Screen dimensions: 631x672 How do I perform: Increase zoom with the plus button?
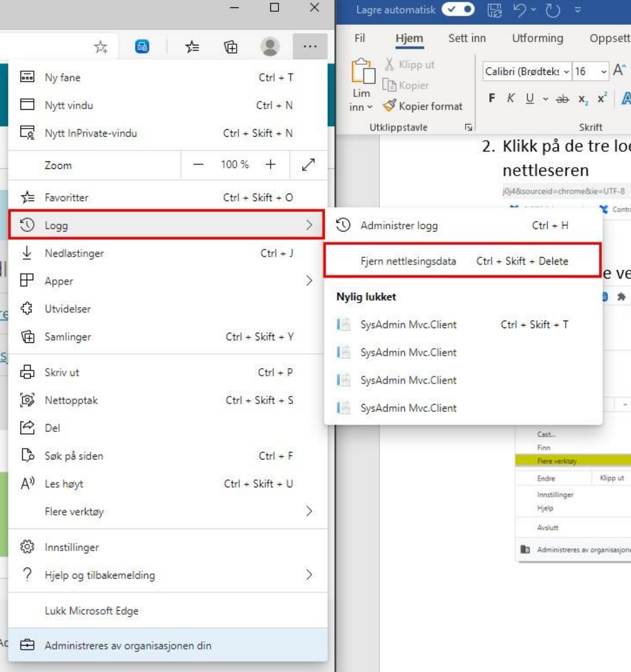[270, 165]
